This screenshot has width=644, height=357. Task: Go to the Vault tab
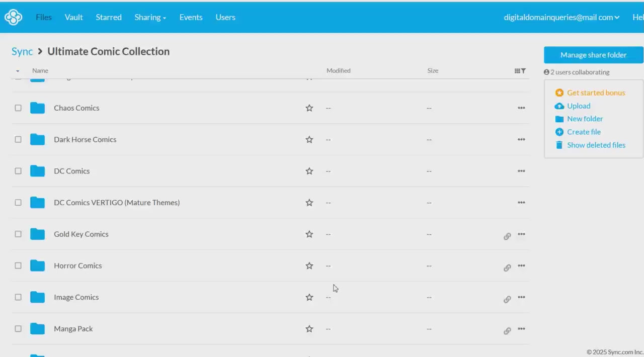(x=73, y=17)
